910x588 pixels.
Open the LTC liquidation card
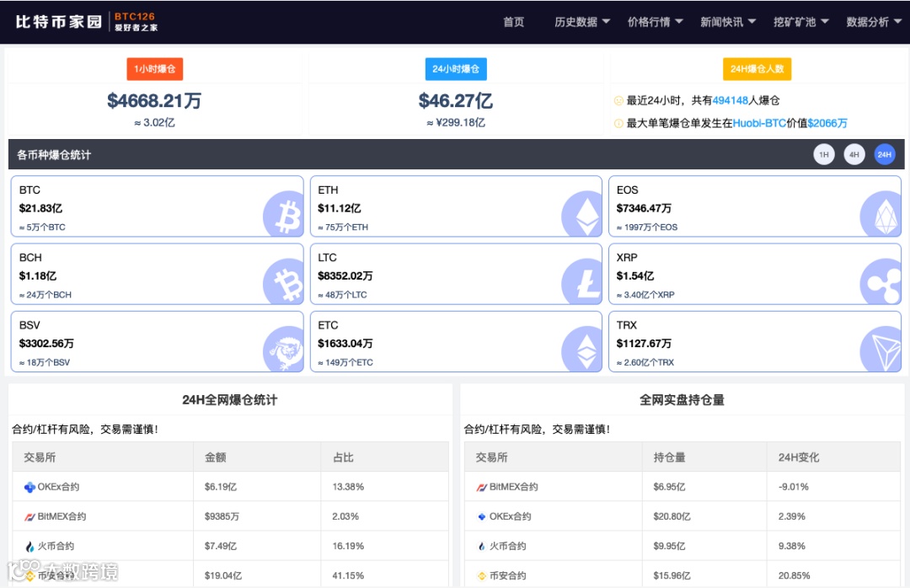456,274
